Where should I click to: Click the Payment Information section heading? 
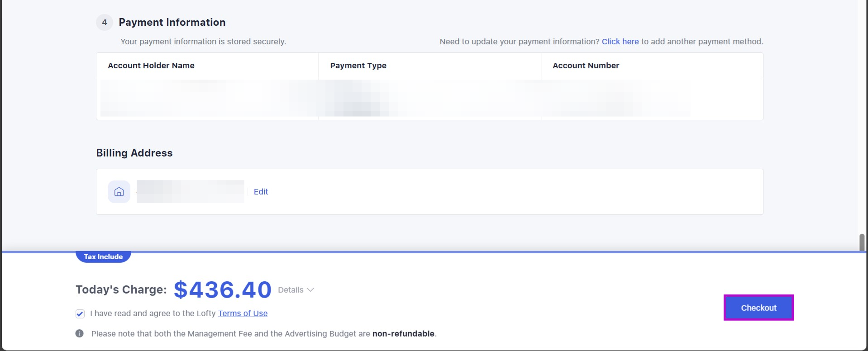coord(172,22)
